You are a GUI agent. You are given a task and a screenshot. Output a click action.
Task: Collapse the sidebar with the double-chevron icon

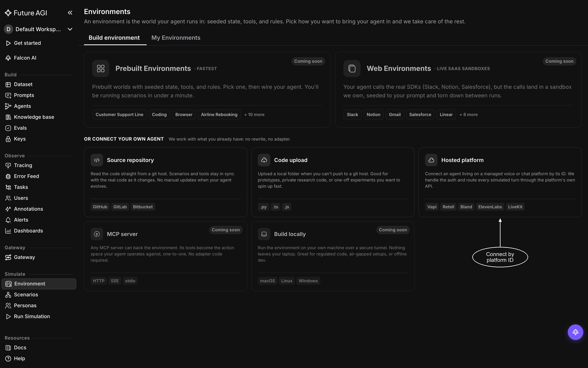coord(70,13)
